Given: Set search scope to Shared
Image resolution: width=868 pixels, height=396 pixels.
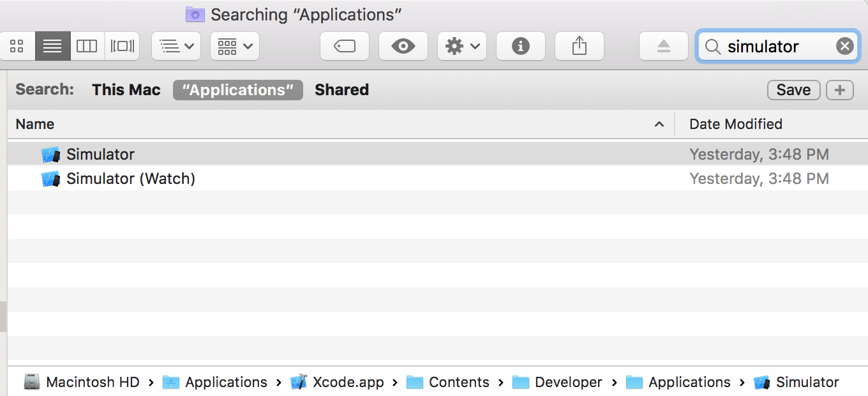Looking at the screenshot, I should tap(341, 90).
